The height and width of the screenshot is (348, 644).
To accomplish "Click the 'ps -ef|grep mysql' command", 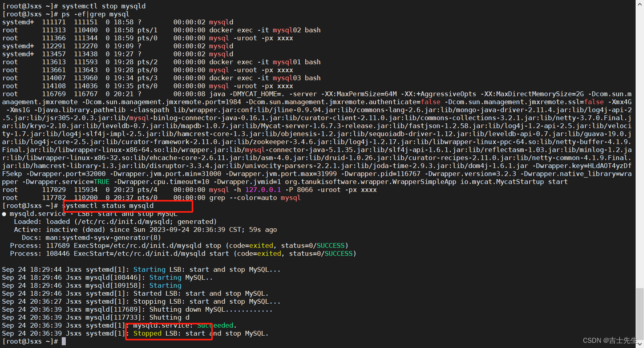I will tap(96, 14).
